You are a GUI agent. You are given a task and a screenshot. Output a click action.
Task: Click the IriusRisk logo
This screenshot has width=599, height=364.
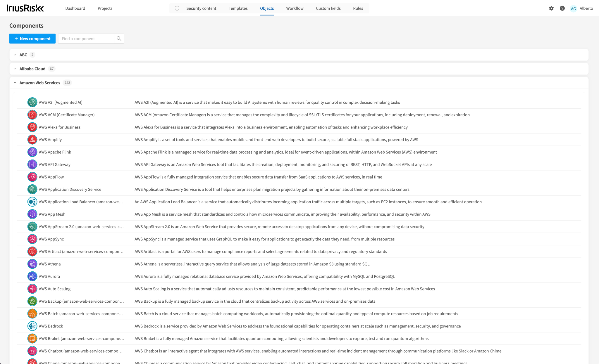point(25,8)
